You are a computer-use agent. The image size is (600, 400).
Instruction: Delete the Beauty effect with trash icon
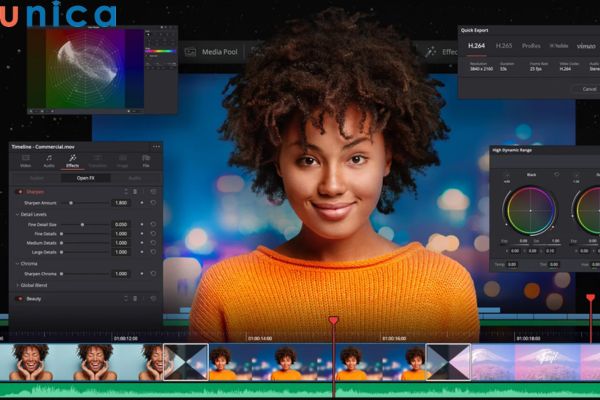tap(135, 299)
